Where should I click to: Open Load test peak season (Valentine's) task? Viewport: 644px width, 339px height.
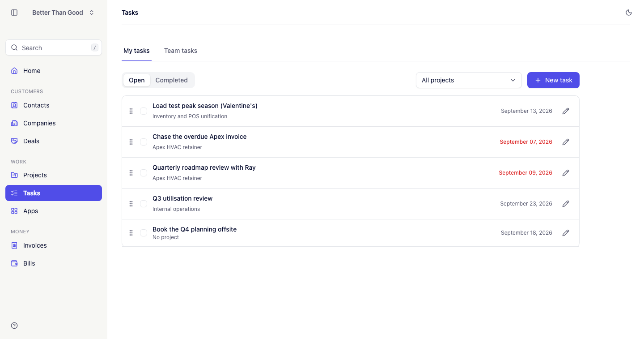point(205,106)
